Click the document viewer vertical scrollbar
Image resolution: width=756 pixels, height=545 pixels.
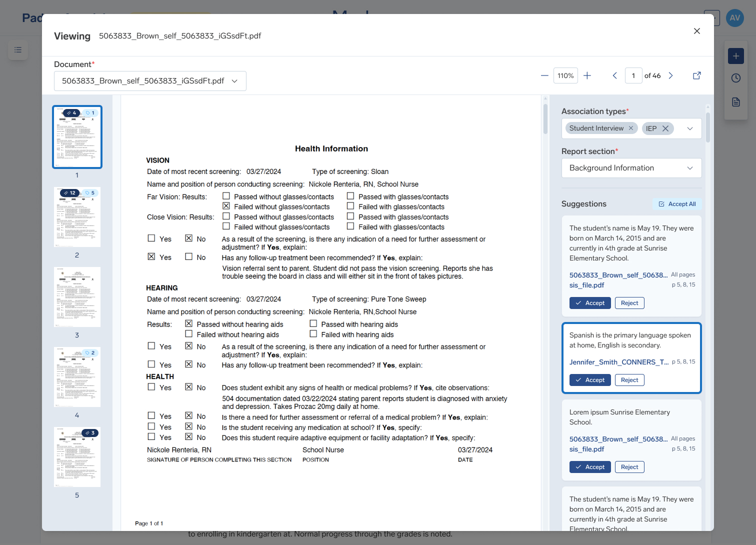[x=545, y=119]
